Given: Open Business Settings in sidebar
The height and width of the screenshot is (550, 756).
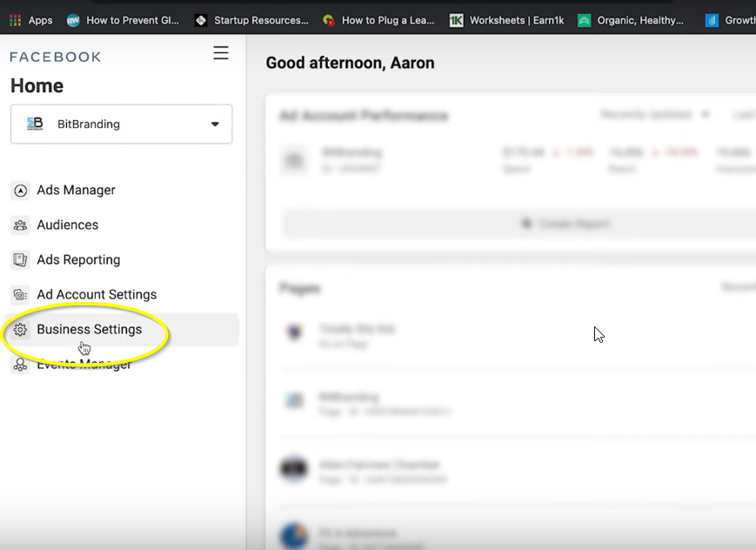Looking at the screenshot, I should point(122,330).
